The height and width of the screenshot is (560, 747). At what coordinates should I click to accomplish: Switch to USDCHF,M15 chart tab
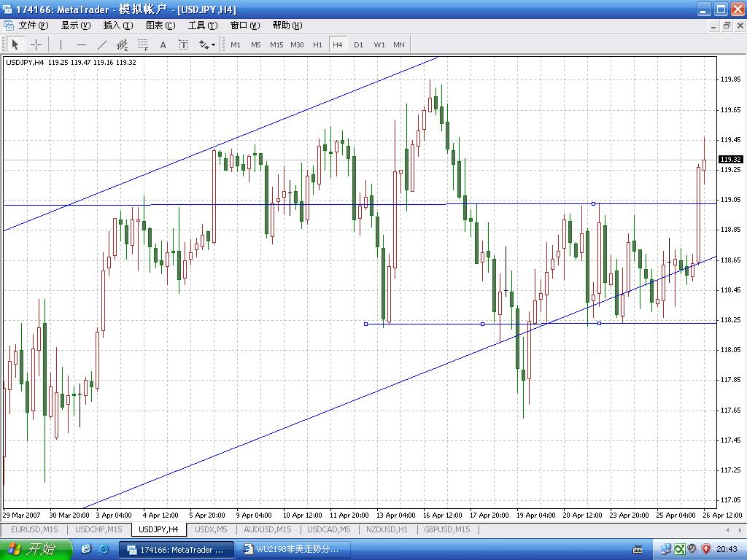pos(98,529)
